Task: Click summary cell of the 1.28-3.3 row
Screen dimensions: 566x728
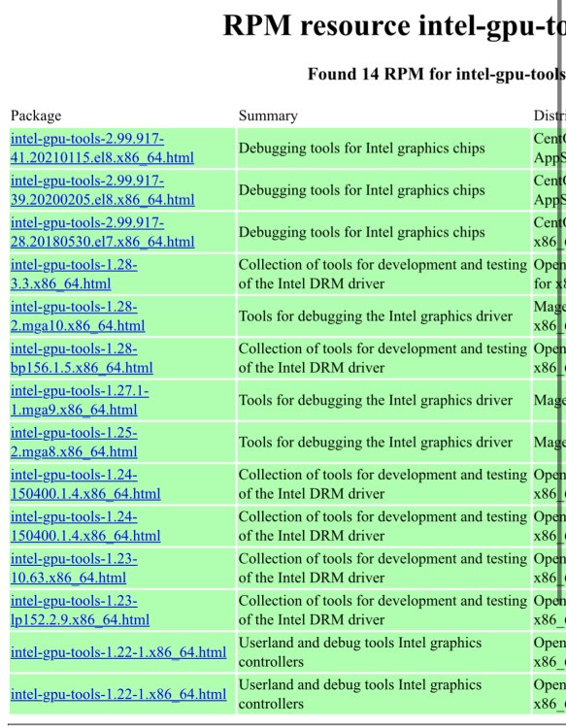Action: click(383, 274)
